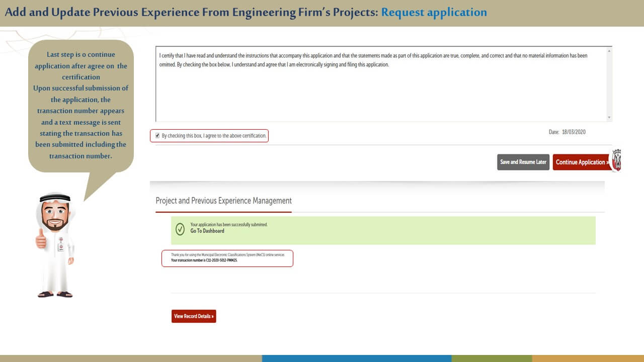
Task: Open the Go To Dashboard link
Action: click(207, 231)
